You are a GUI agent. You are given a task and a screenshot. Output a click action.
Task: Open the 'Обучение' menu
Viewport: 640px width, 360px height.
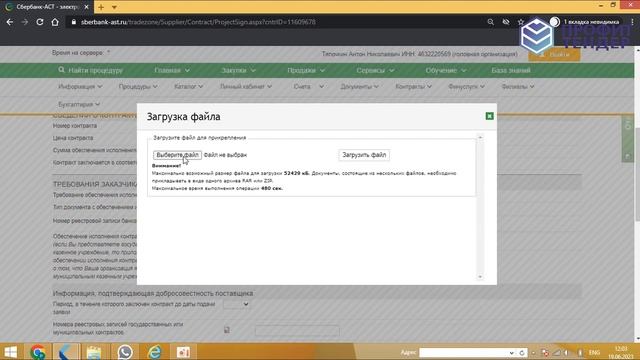pos(445,70)
